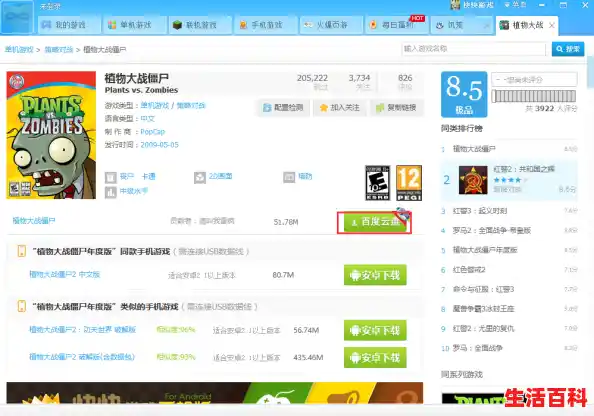Click the app logo in top-left corner

[x=17, y=17]
